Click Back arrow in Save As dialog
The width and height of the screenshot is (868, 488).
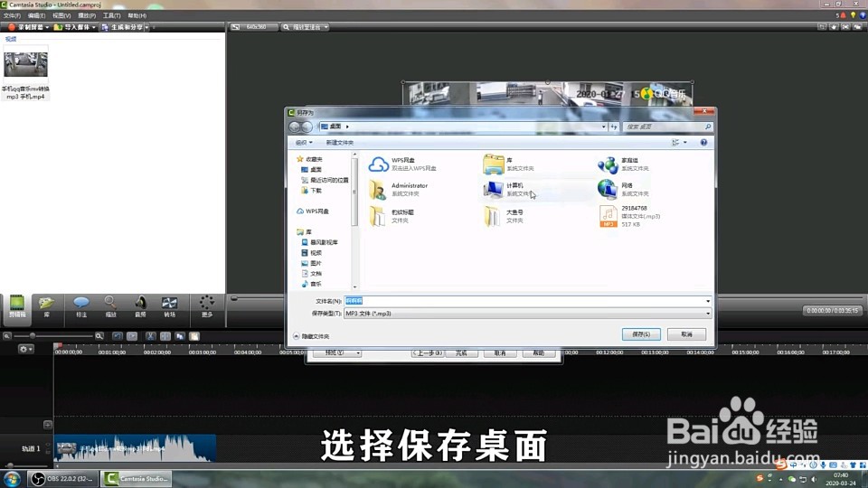click(x=295, y=127)
